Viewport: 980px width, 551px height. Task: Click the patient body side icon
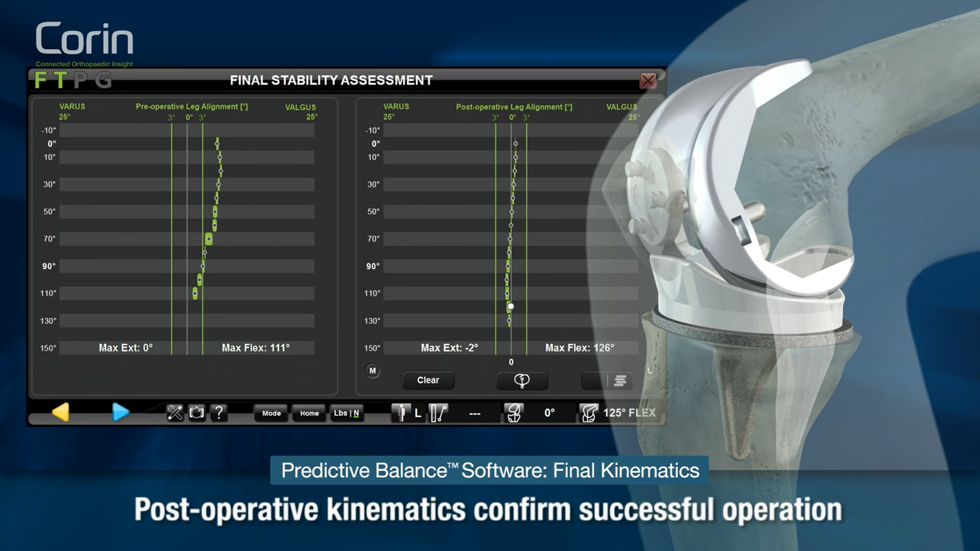point(401,412)
